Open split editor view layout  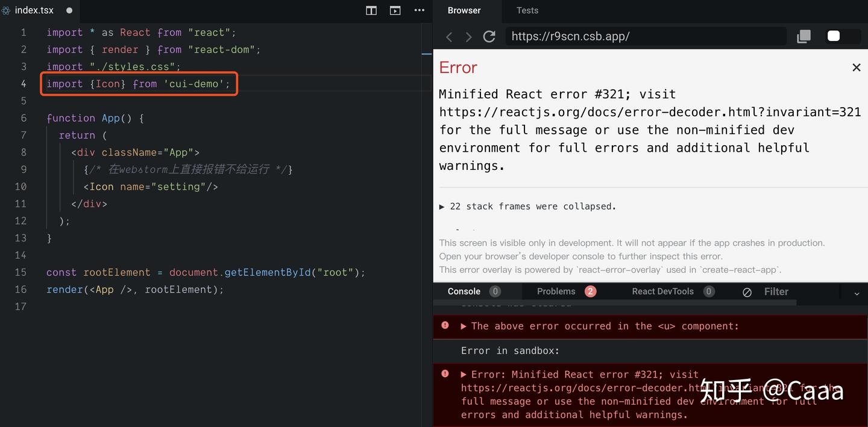pos(371,10)
